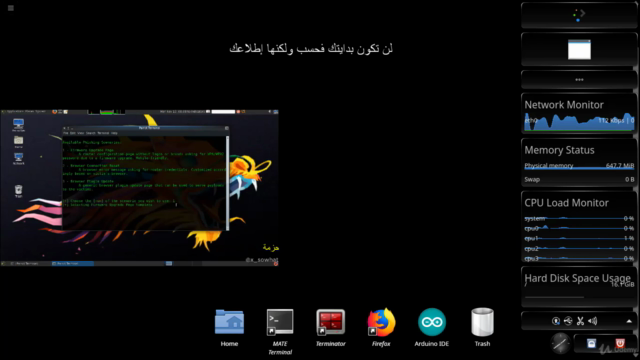Open the clipboard scissors tray icon
This screenshot has width=640, height=360.
[x=580, y=321]
